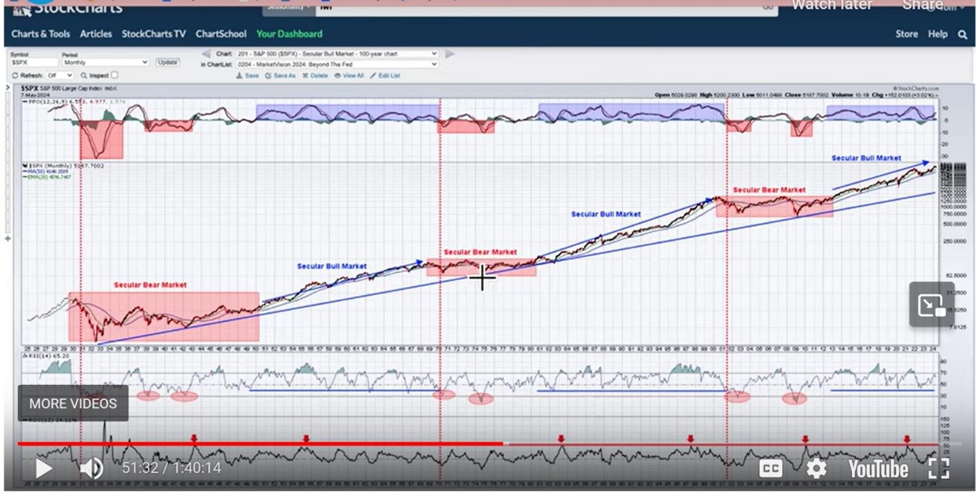Open the video on YouTube via logo
The width and height of the screenshot is (980, 498).
coord(878,469)
